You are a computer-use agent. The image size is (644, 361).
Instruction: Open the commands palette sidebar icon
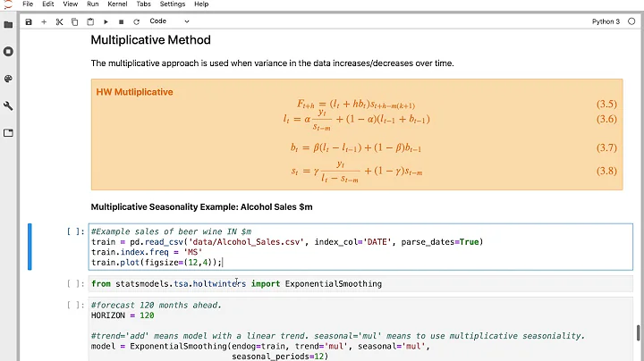click(8, 79)
